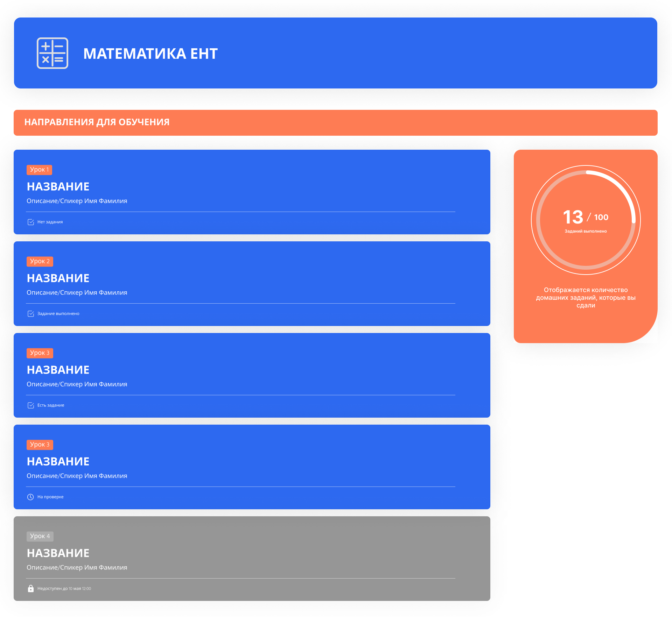Image resolution: width=672 pixels, height=617 pixels.
Task: Select the gray 'Урок 4' badge
Action: coord(40,536)
